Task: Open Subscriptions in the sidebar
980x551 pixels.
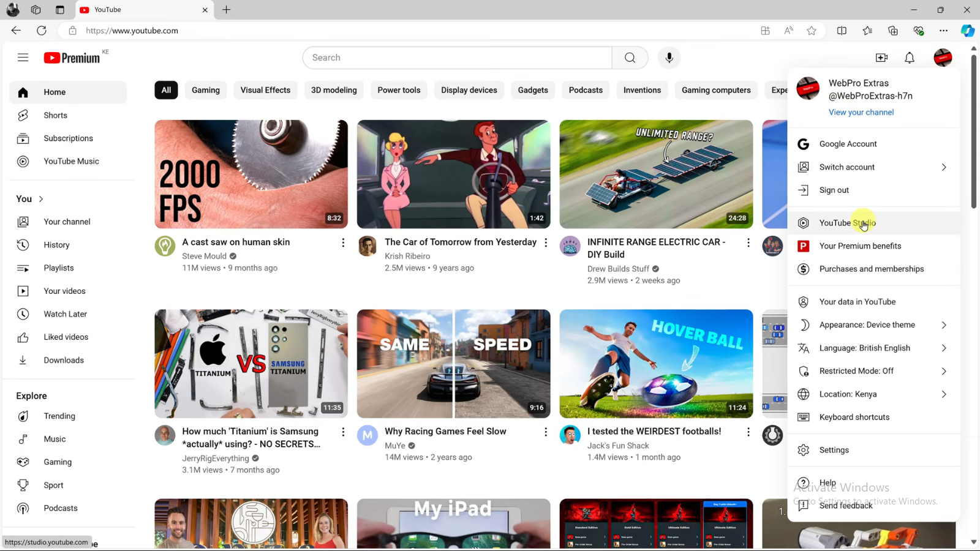Action: coord(68,138)
